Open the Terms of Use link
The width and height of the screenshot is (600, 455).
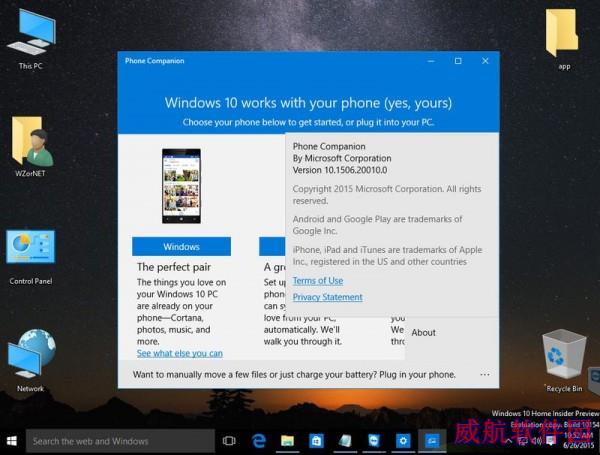pyautogui.click(x=318, y=281)
